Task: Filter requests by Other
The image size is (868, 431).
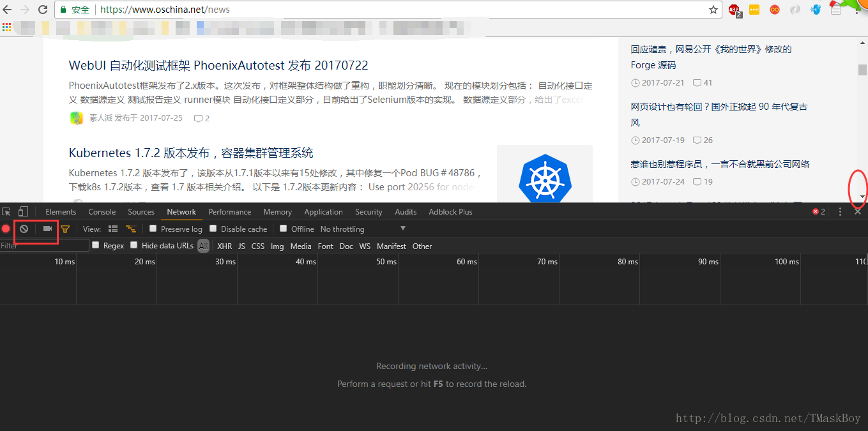Action: point(422,246)
